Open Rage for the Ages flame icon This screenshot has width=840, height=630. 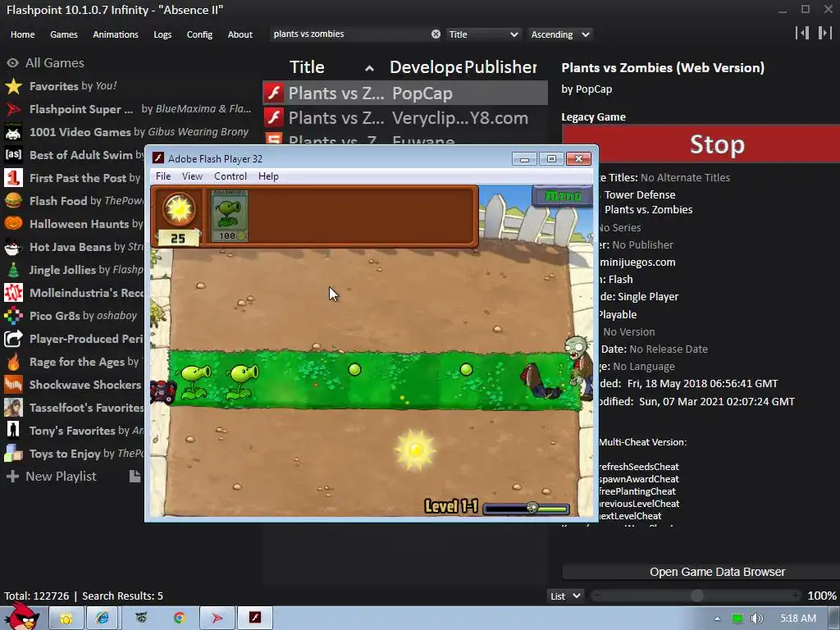[x=13, y=362]
